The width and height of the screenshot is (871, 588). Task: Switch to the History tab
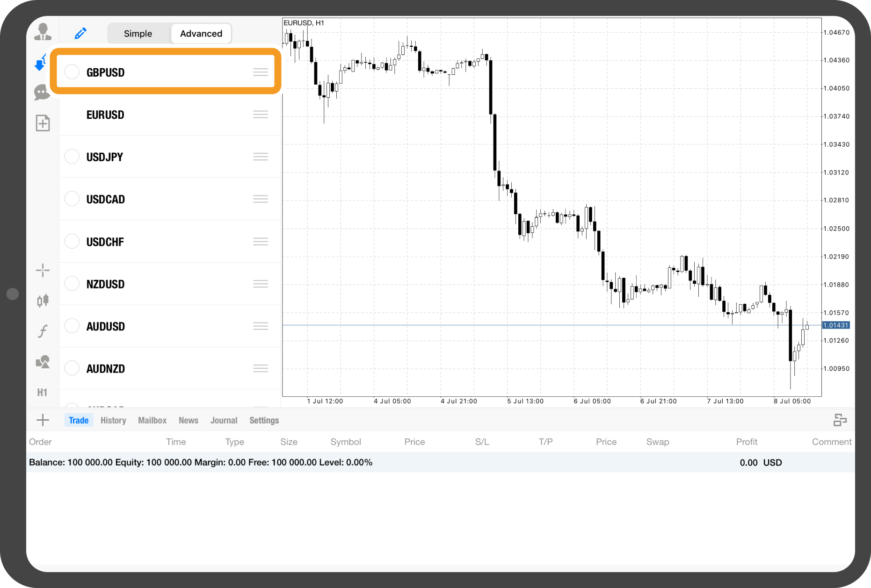[113, 420]
